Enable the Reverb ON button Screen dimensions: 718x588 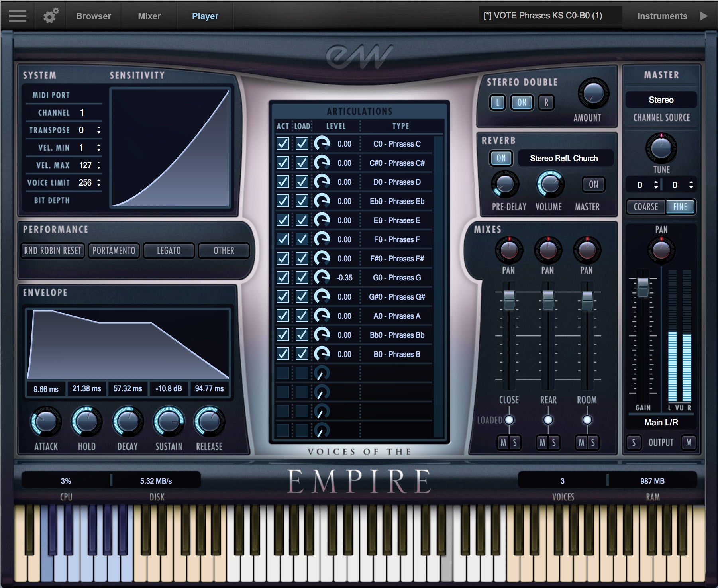point(500,158)
